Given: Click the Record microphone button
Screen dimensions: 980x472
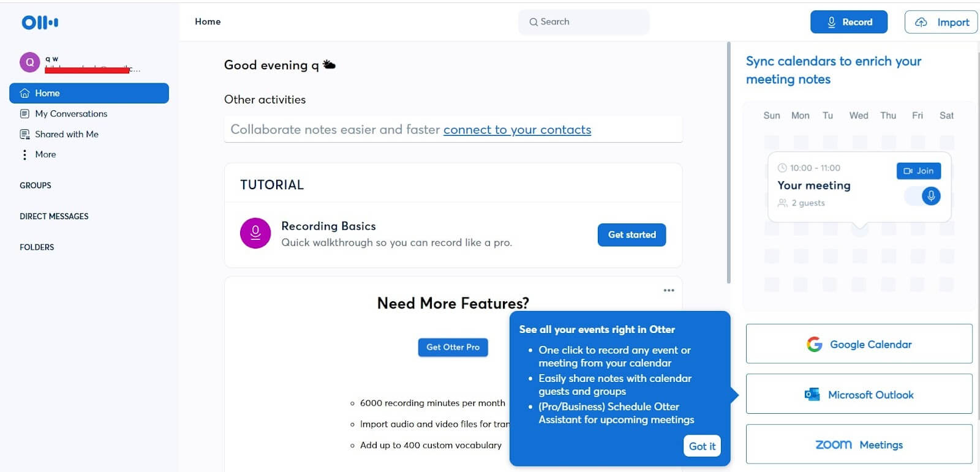Looking at the screenshot, I should (831, 21).
